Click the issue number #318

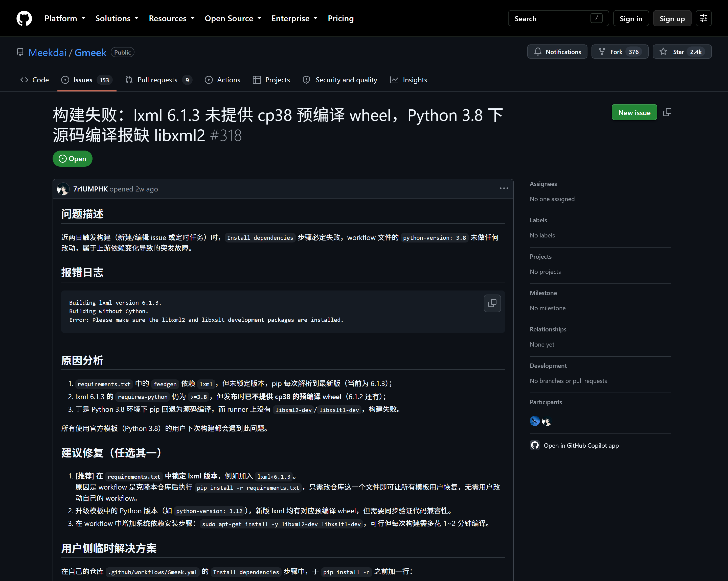point(226,136)
